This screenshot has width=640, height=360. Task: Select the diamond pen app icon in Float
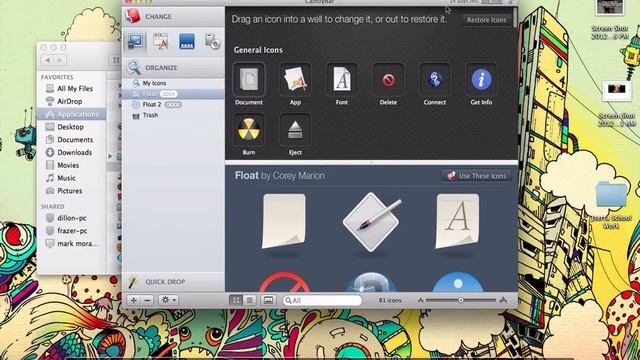371,221
